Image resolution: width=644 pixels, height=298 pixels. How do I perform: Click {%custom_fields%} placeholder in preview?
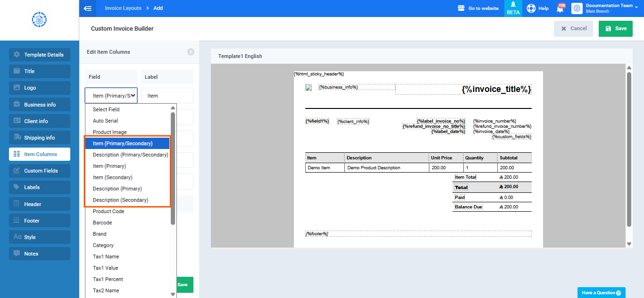click(x=512, y=137)
